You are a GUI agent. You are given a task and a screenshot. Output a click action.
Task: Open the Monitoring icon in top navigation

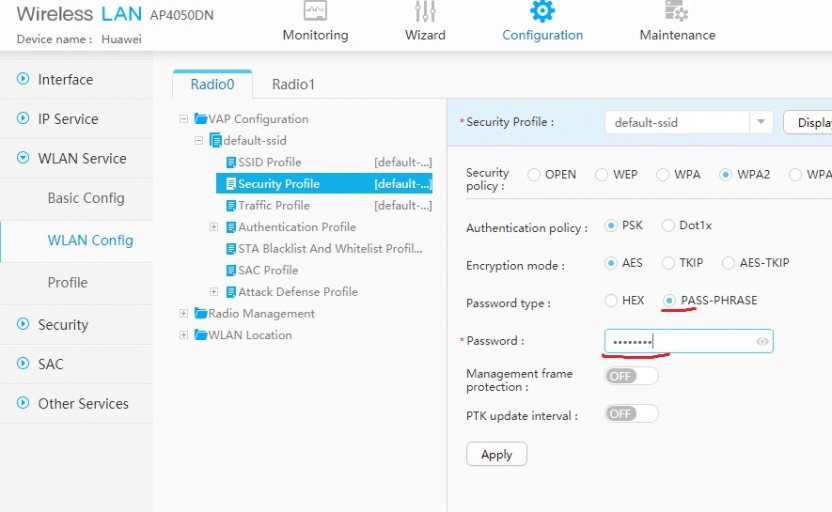coord(315,12)
